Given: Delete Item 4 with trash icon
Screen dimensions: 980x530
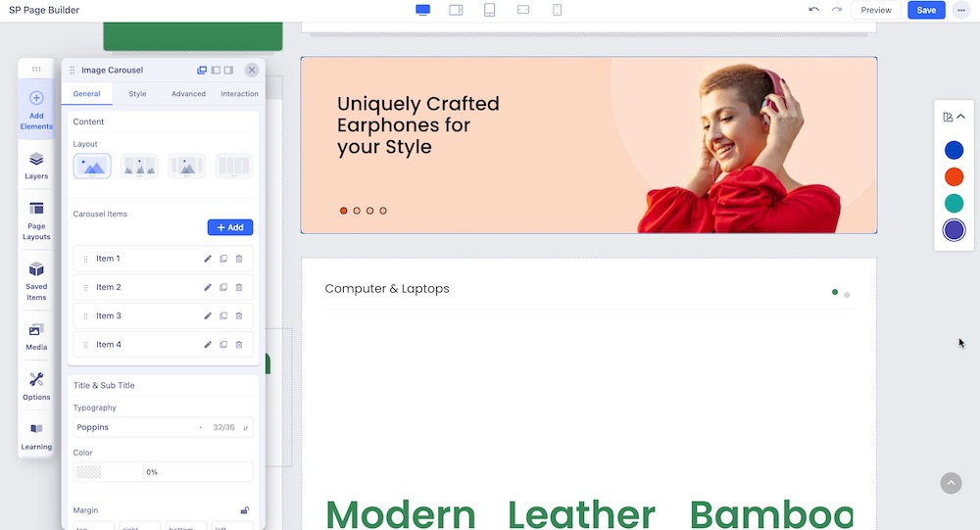Looking at the screenshot, I should [x=239, y=345].
